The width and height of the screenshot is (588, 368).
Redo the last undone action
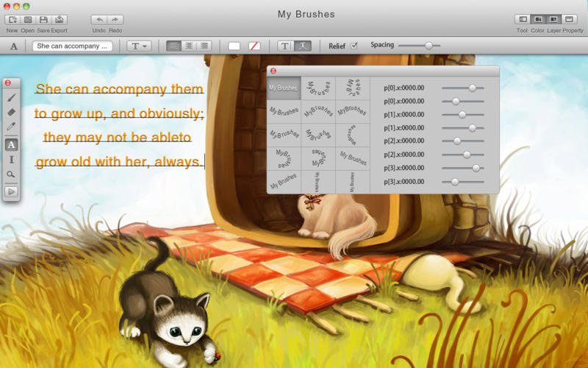coord(115,20)
